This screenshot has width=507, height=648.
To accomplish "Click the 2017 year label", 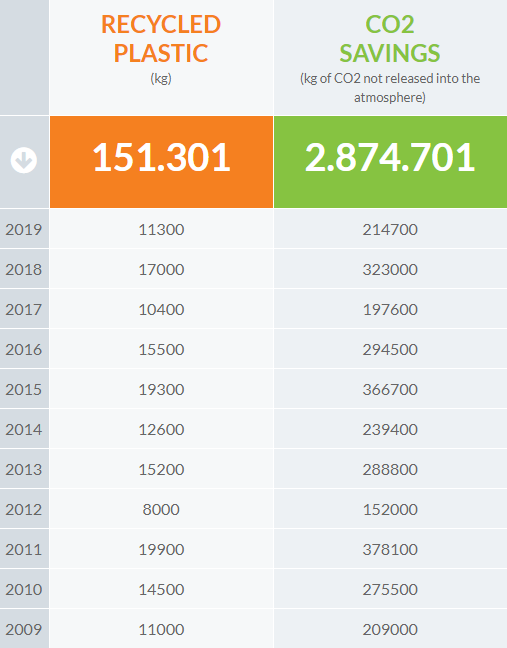I will [x=24, y=310].
